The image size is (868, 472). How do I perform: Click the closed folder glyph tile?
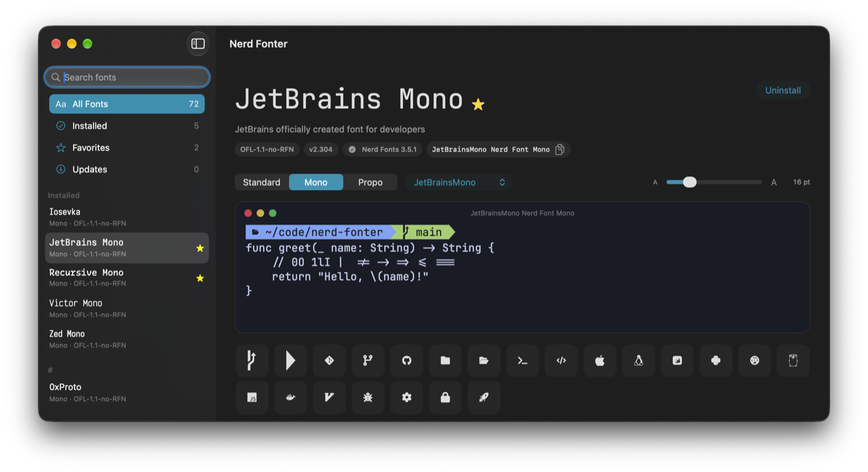coord(445,360)
